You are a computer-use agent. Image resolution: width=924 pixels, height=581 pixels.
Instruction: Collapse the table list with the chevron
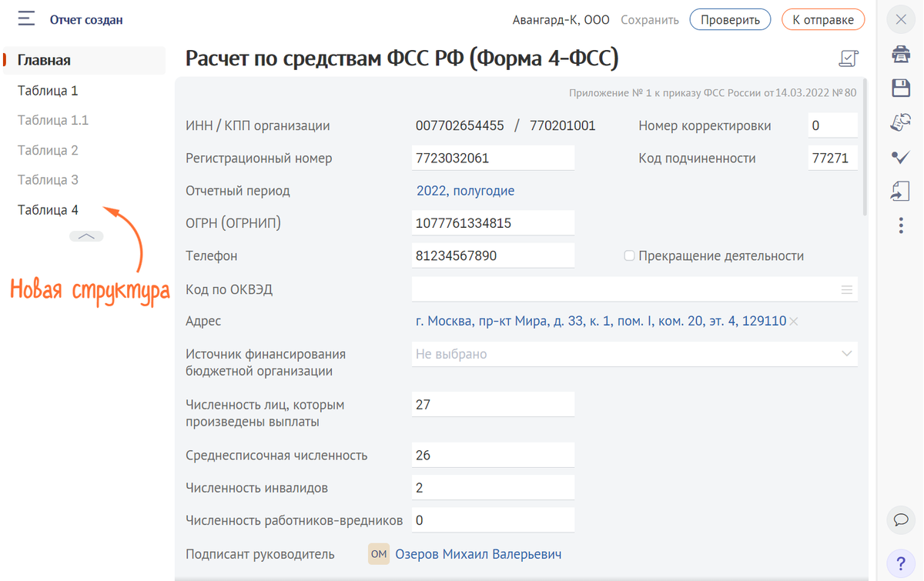(x=86, y=235)
